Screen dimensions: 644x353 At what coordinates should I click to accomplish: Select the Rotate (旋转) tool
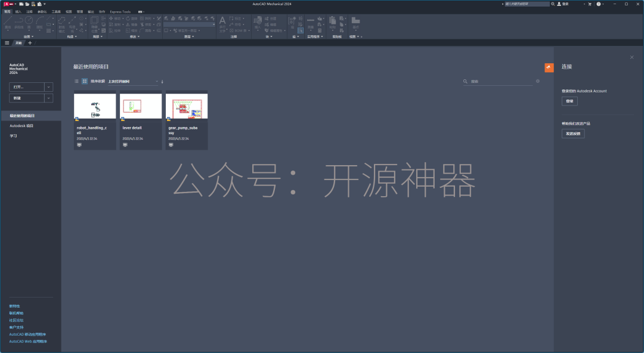131,18
